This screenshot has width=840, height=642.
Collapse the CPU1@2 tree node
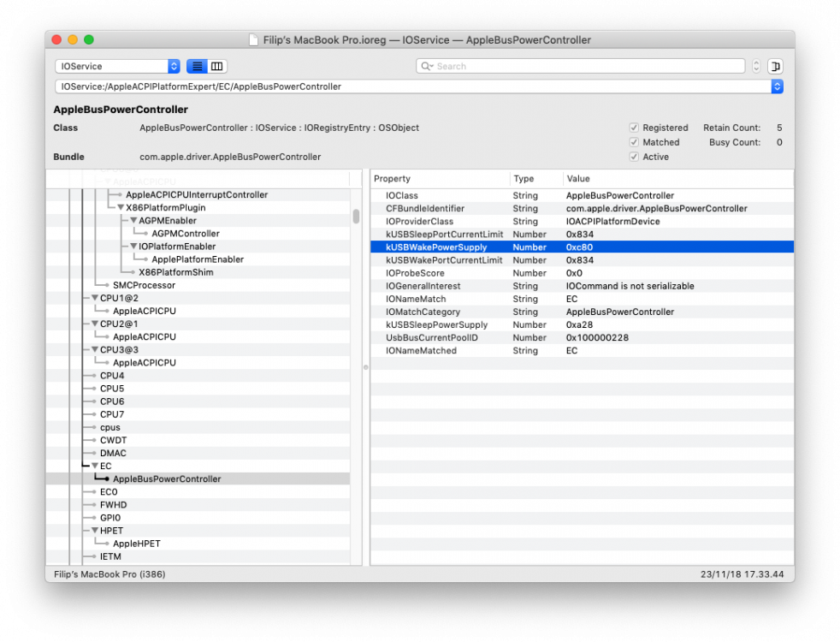pyautogui.click(x=95, y=297)
